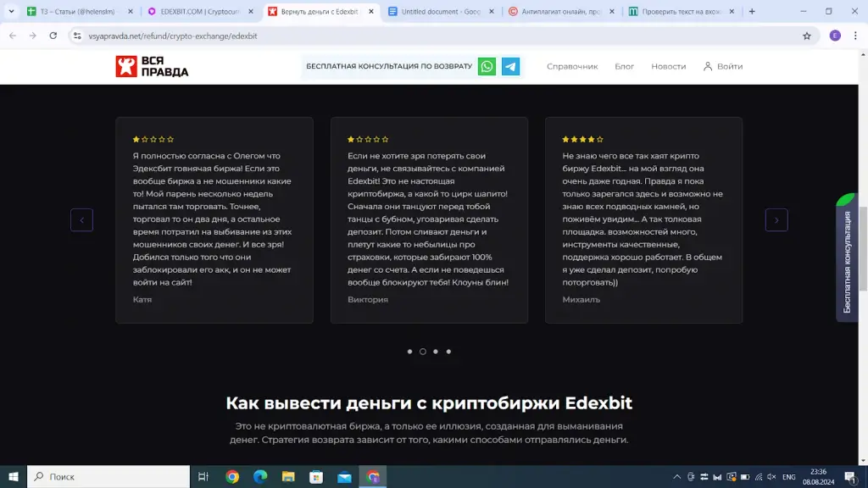Screen dimensions: 868x488
Task: Open WhatsApp consultation icon
Action: tap(487, 66)
